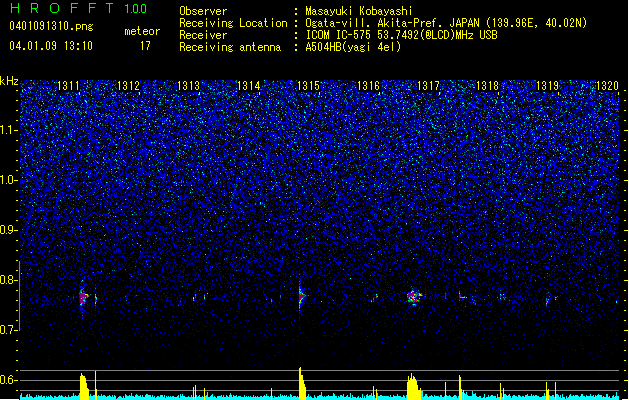Click the 0.8 kHz frequency label

(9, 280)
